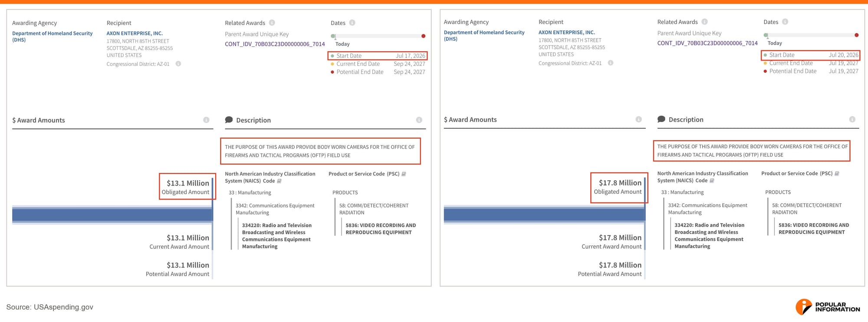Select 334220 Radio and Television Broadcasting, left panel
The image size is (868, 322).
point(276,236)
